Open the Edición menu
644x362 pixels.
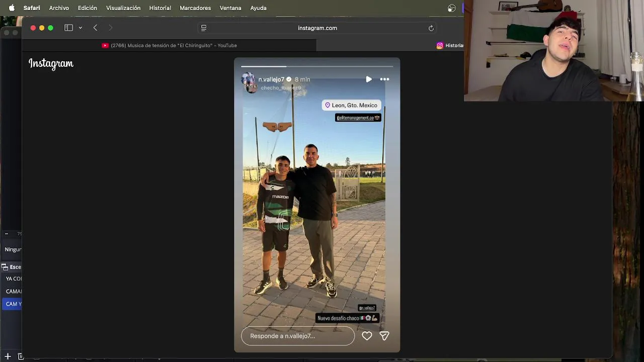pos(88,8)
